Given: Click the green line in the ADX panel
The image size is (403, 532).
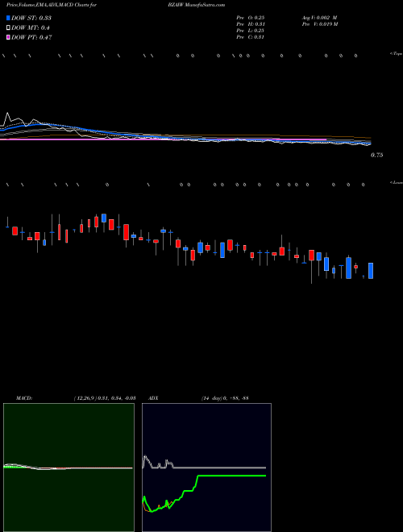Looking at the screenshot, I should tap(231, 476).
